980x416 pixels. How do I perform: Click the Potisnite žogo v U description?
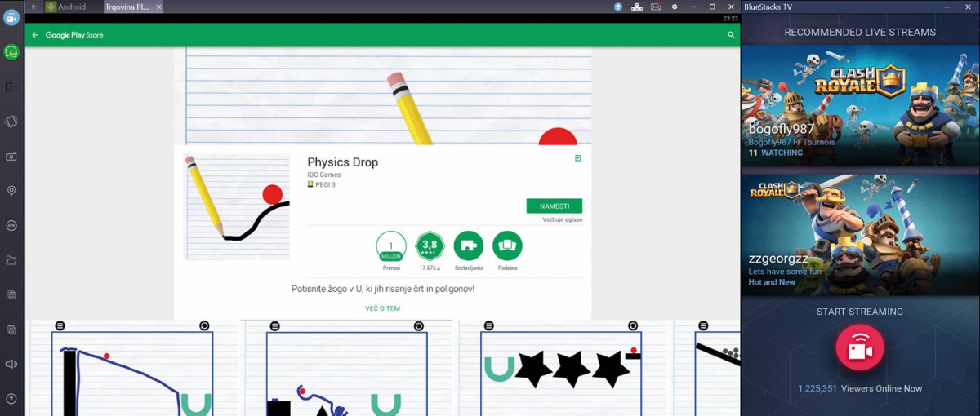pyautogui.click(x=383, y=289)
